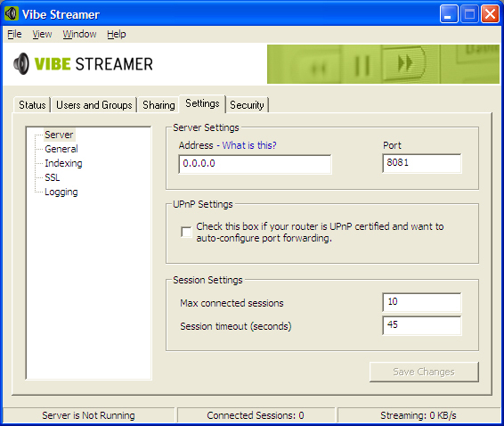Screen dimensions: 504x426
Task: Select Logging in the settings tree
Action: pyautogui.click(x=61, y=192)
